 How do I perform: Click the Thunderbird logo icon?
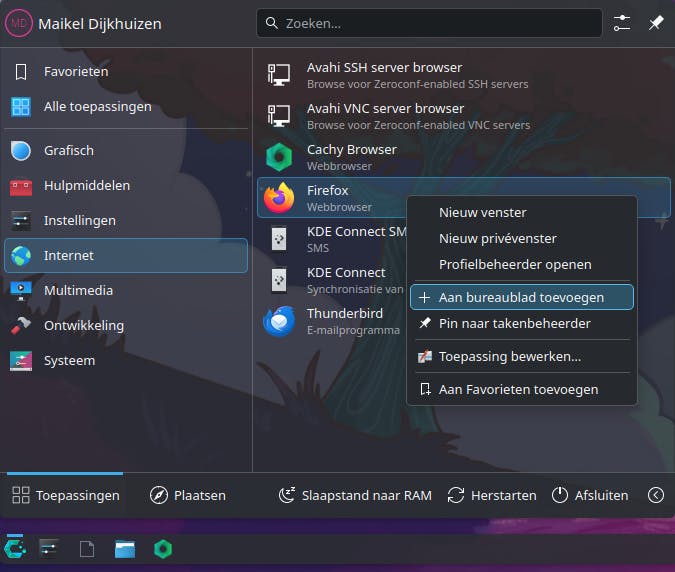click(279, 321)
